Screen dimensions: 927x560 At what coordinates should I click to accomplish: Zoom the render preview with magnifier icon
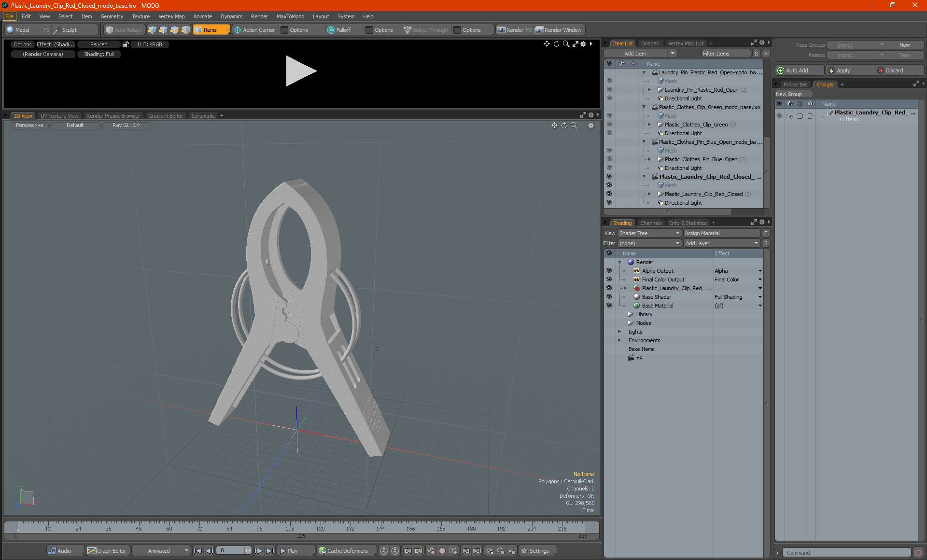[566, 44]
